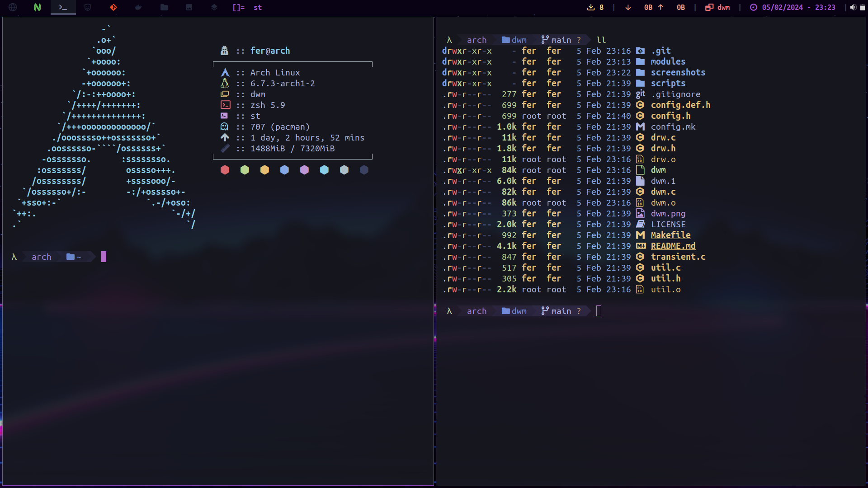868x488 pixels.
Task: Switch to the browser globe tag
Action: (x=13, y=7)
